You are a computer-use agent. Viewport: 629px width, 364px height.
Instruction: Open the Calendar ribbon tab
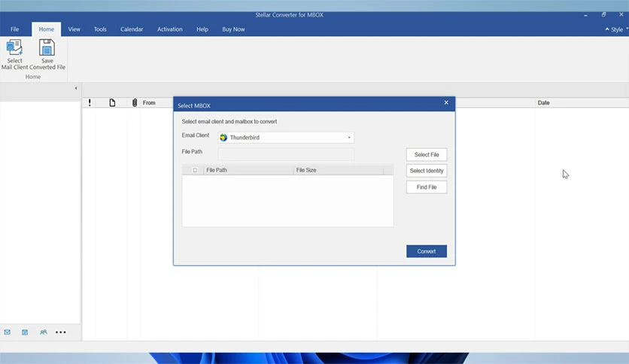point(132,29)
